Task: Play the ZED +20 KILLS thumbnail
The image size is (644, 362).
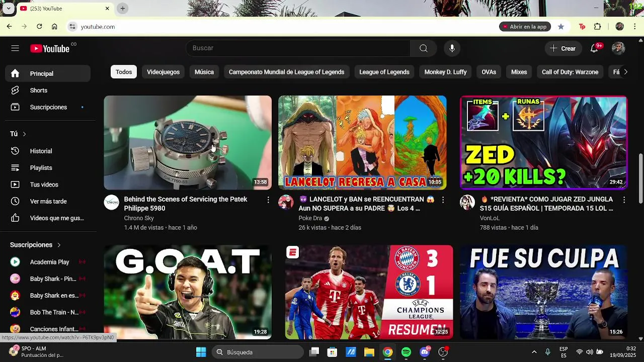Action: pos(543,143)
